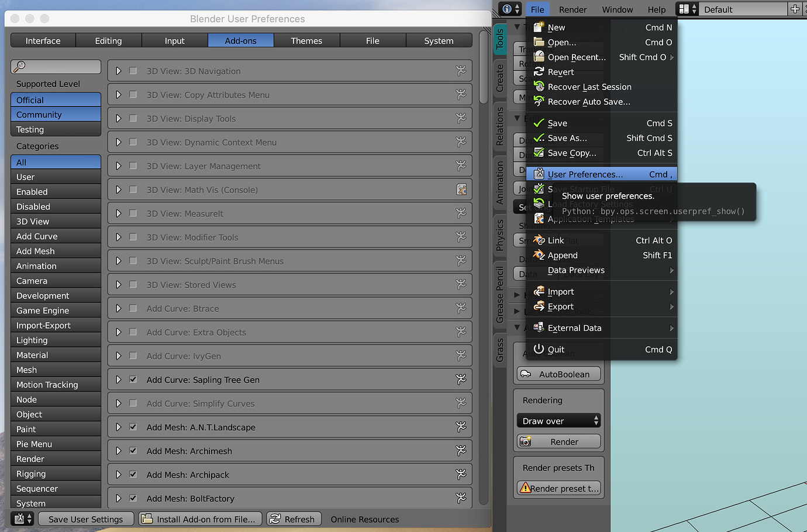
Task: Open the Draw over dropdown in Rendering panel
Action: [x=558, y=420]
